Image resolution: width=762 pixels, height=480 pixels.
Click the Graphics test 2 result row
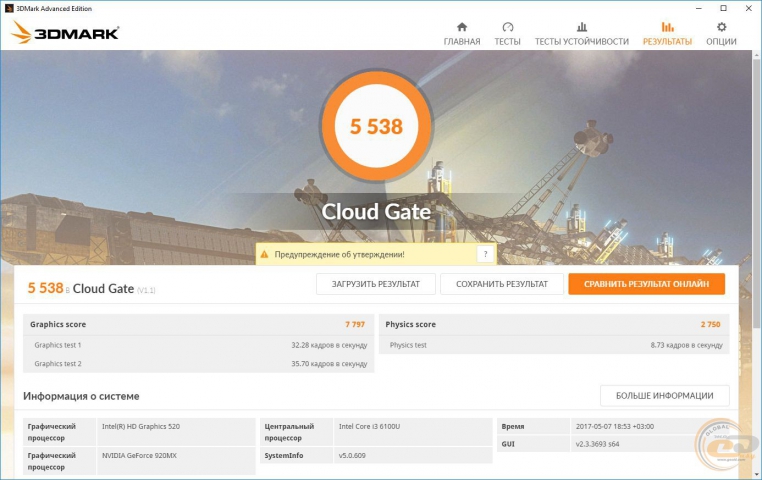click(198, 363)
